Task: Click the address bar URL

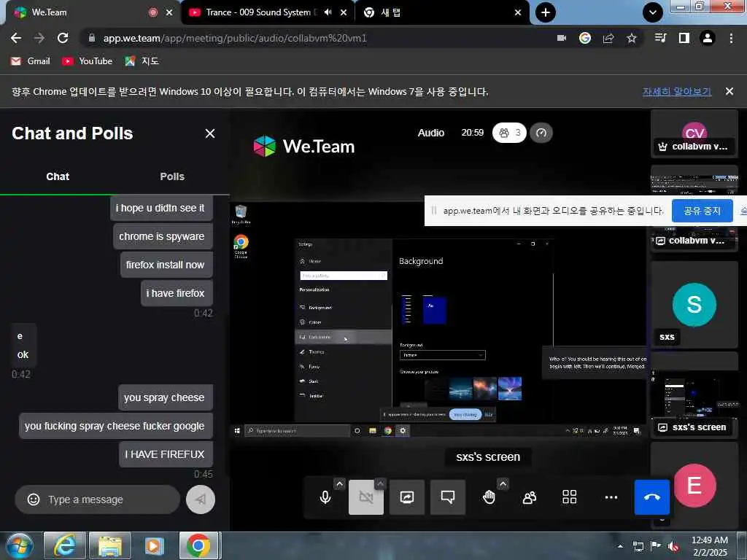Action: pos(235,38)
